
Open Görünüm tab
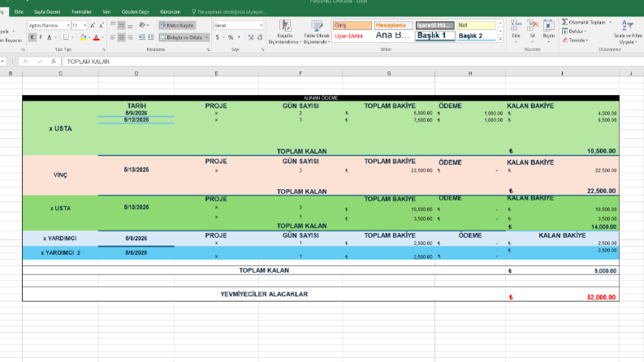pyautogui.click(x=170, y=12)
